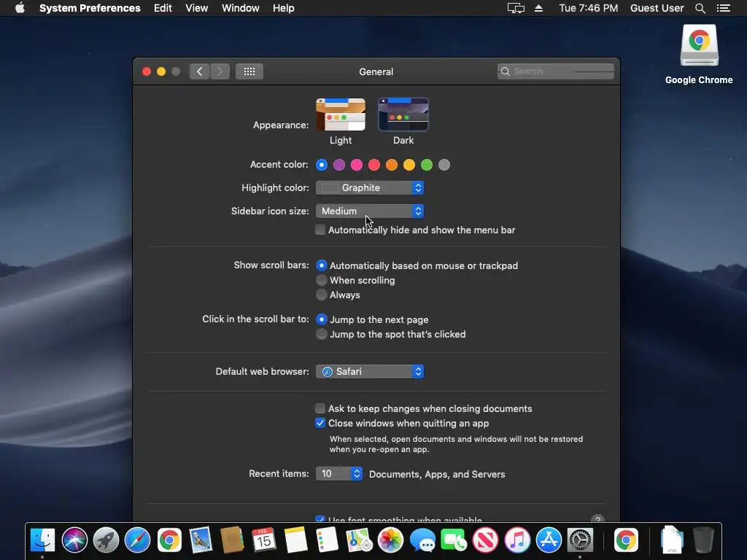
Task: Open Finder from the Dock
Action: (42, 540)
